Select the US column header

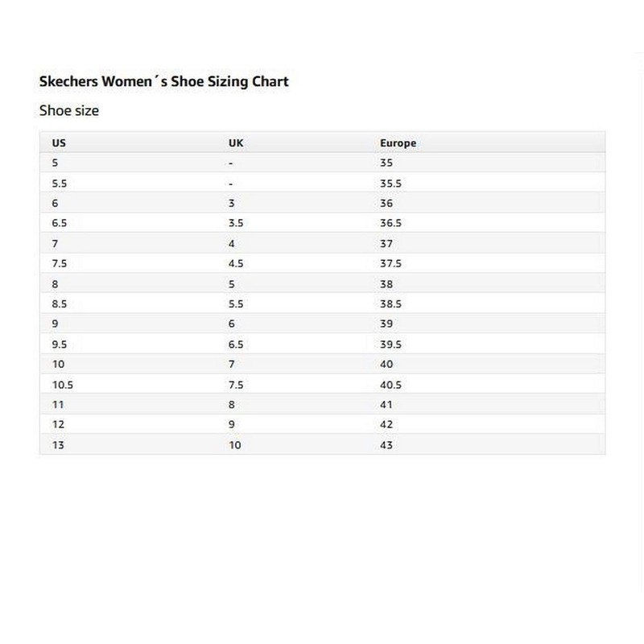[59, 143]
